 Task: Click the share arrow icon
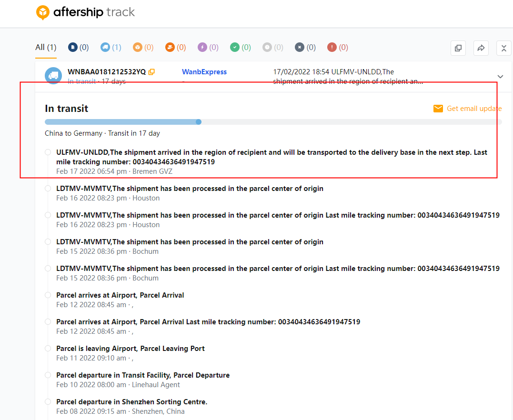pos(481,48)
